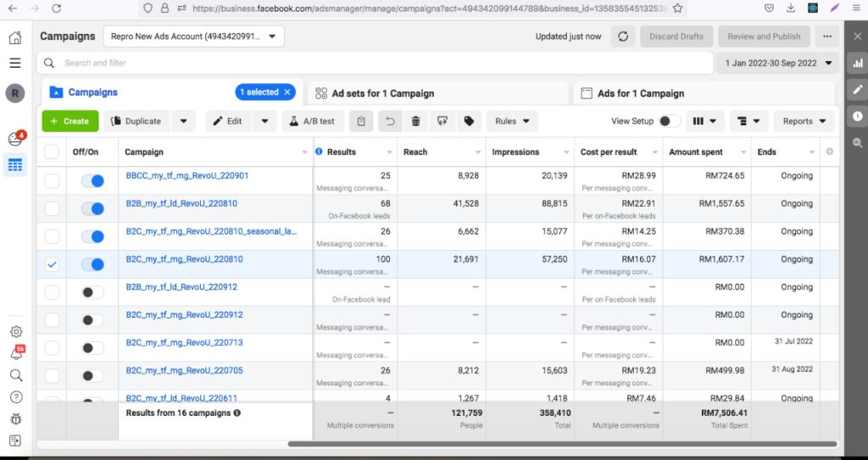Click the tag label icon in toolbar
This screenshot has height=460, width=868.
(469, 121)
